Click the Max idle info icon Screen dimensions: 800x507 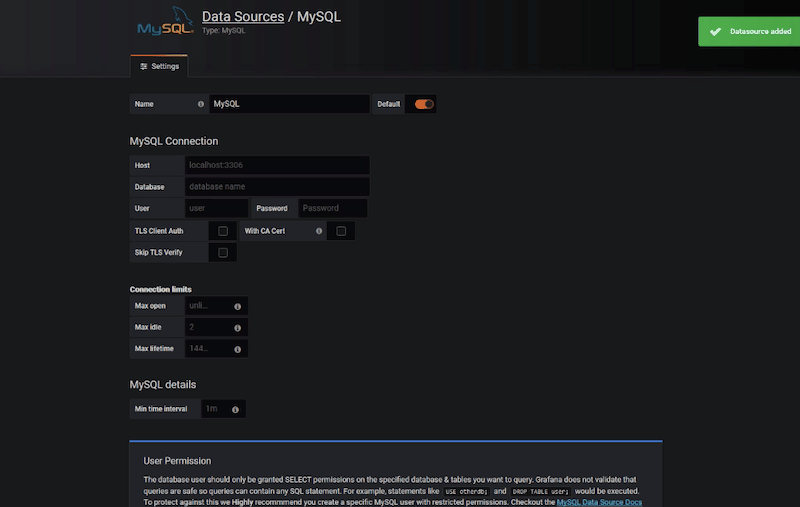click(x=237, y=328)
